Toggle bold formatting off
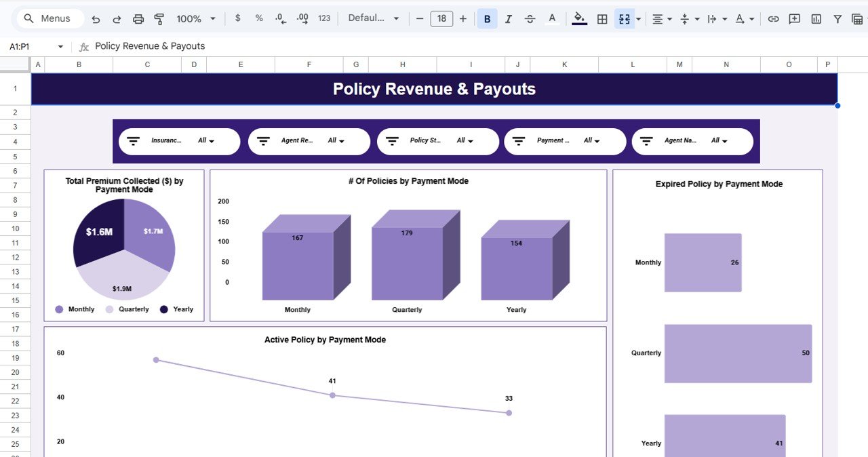This screenshot has height=457, width=868. click(487, 18)
